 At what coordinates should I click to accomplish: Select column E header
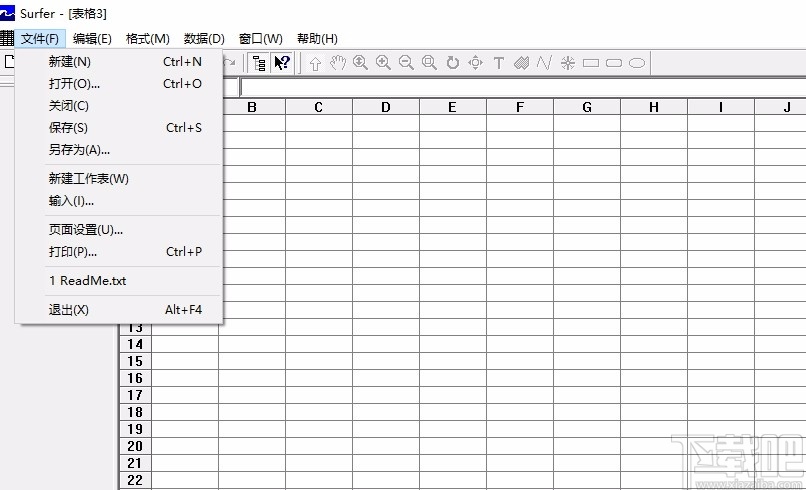453,107
